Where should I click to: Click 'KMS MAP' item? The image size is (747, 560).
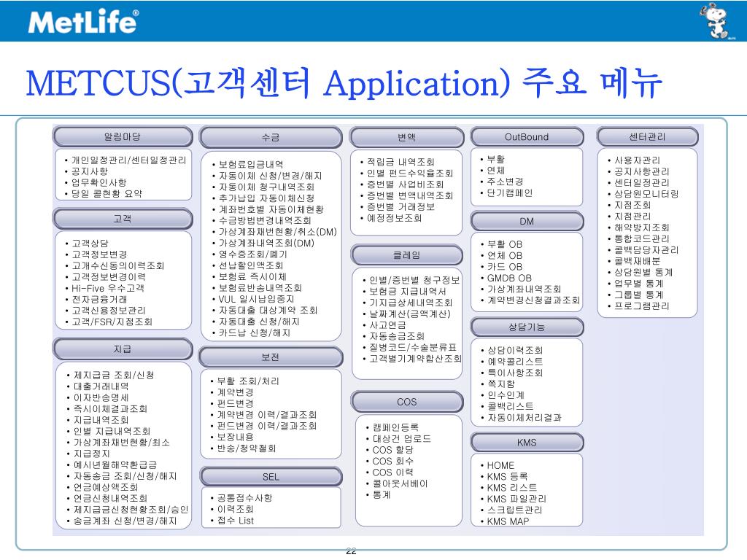[508, 521]
